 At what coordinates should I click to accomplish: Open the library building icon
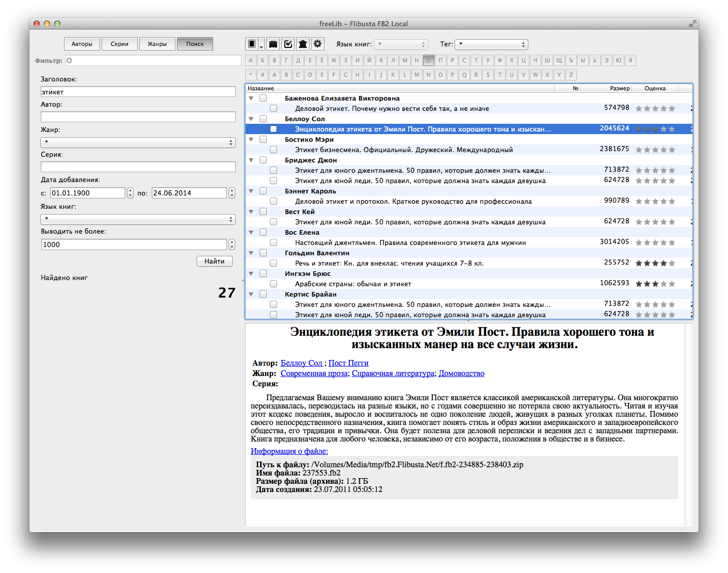[x=303, y=44]
